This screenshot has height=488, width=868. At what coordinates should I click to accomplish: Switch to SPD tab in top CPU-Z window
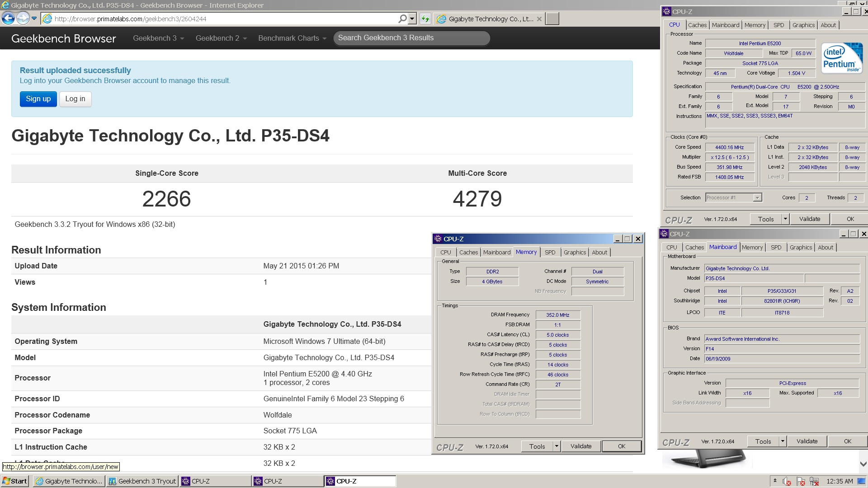tap(778, 25)
